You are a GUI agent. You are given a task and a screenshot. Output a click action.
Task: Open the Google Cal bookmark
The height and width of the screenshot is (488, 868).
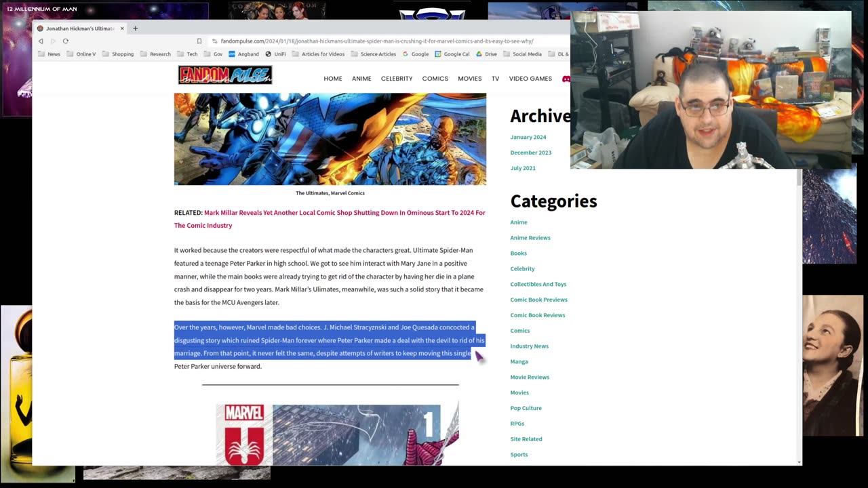pyautogui.click(x=452, y=54)
